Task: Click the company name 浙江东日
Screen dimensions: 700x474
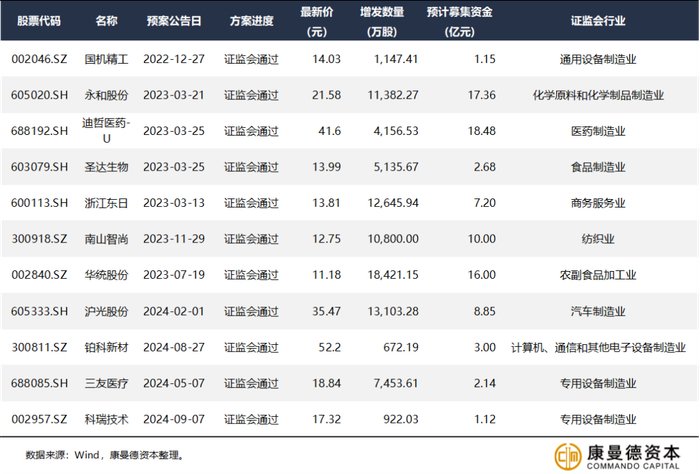Action: pos(106,203)
